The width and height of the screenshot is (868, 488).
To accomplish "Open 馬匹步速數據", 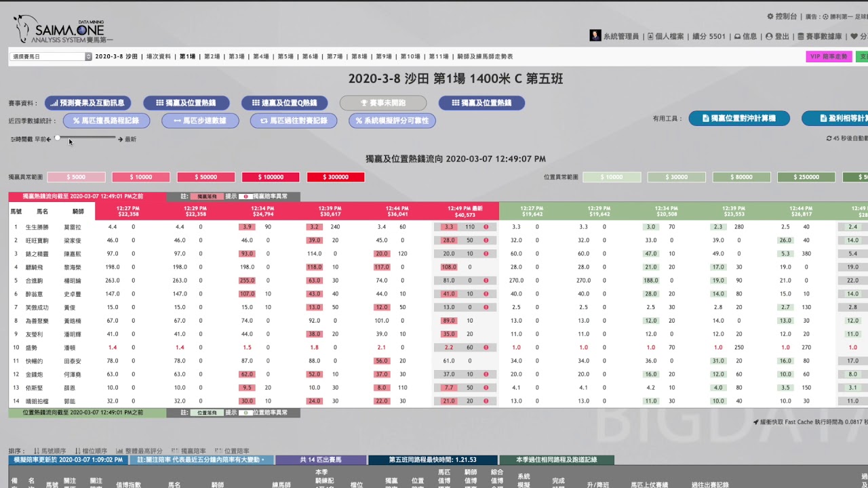I will tap(200, 121).
